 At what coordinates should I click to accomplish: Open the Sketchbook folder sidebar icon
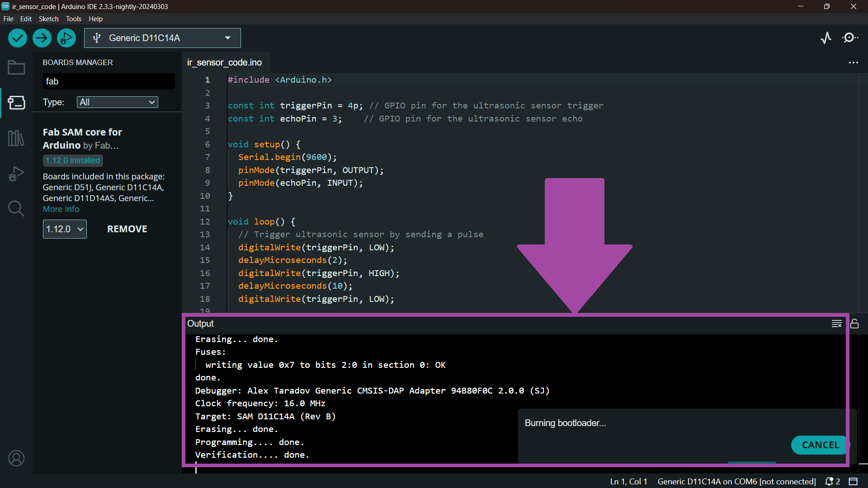(16, 68)
